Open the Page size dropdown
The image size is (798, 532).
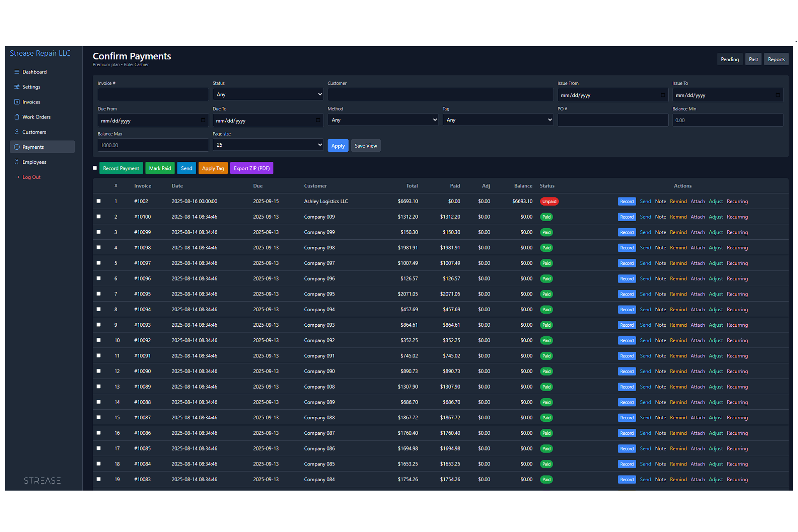click(x=268, y=145)
